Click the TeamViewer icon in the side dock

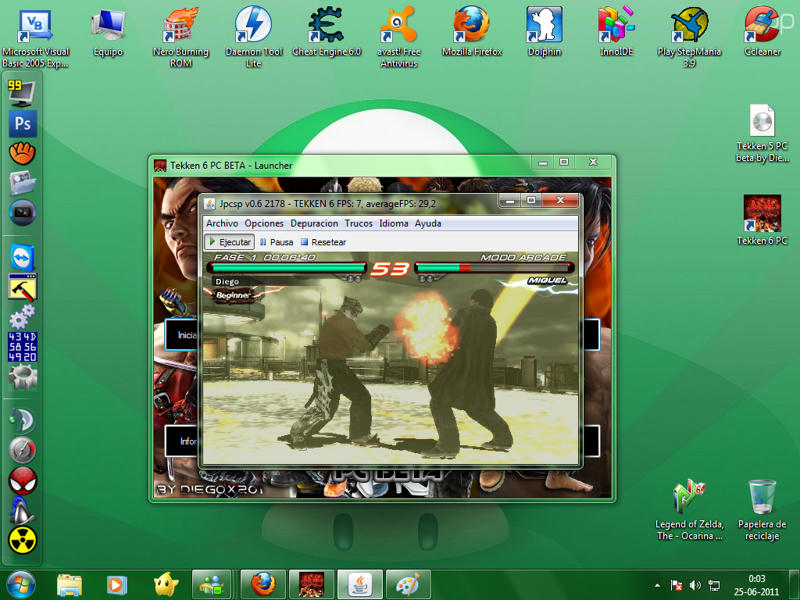22,258
